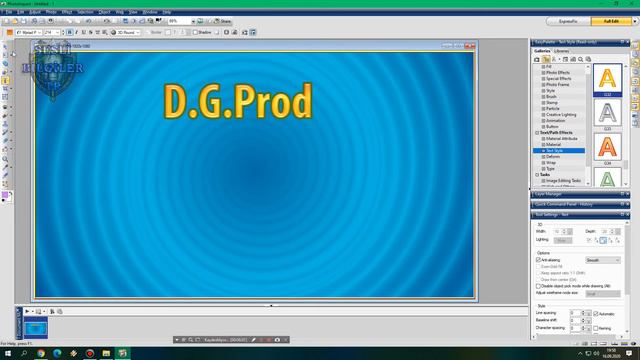This screenshot has height=360, width=640.
Task: Select the Photo Effects gallery
Action: (558, 73)
